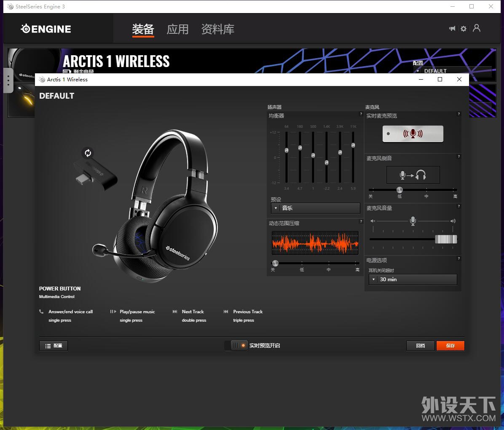Open mic volume help icon
This screenshot has width=504, height=430.
458,206
